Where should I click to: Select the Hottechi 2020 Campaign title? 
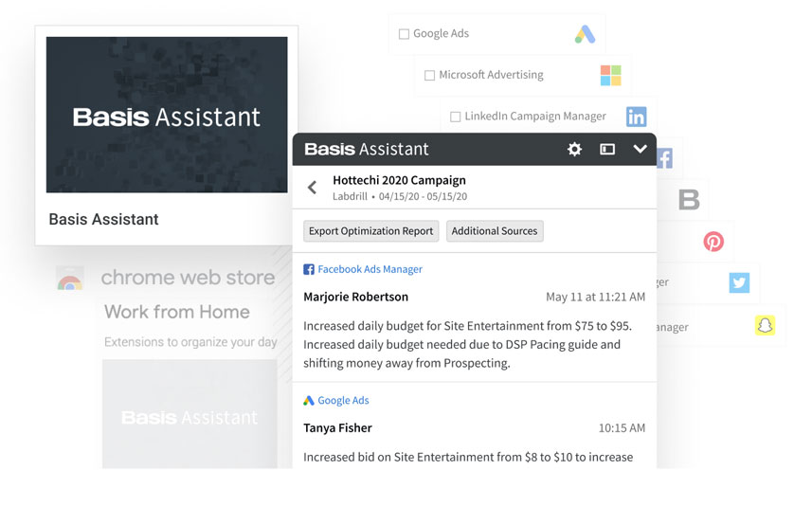[x=399, y=180]
